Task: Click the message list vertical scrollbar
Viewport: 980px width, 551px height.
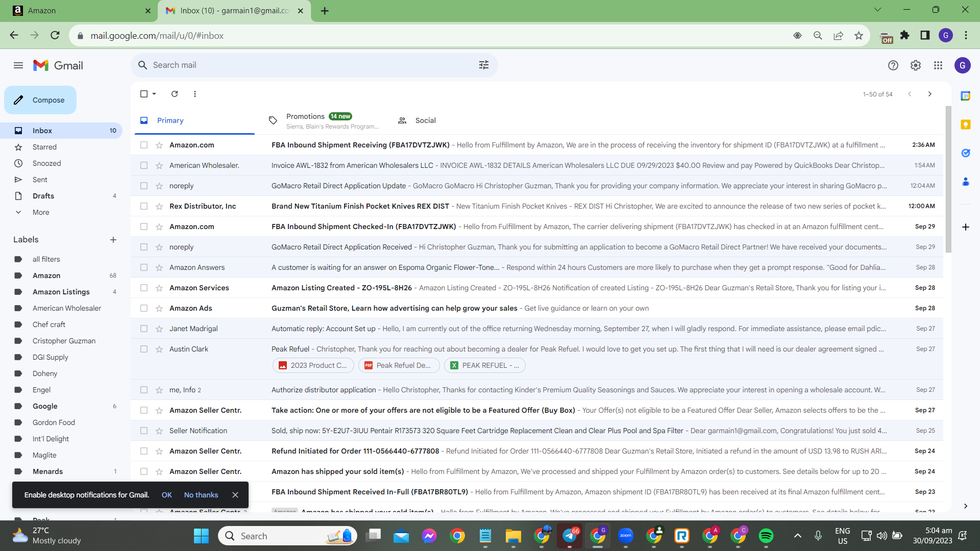Action: [x=948, y=179]
